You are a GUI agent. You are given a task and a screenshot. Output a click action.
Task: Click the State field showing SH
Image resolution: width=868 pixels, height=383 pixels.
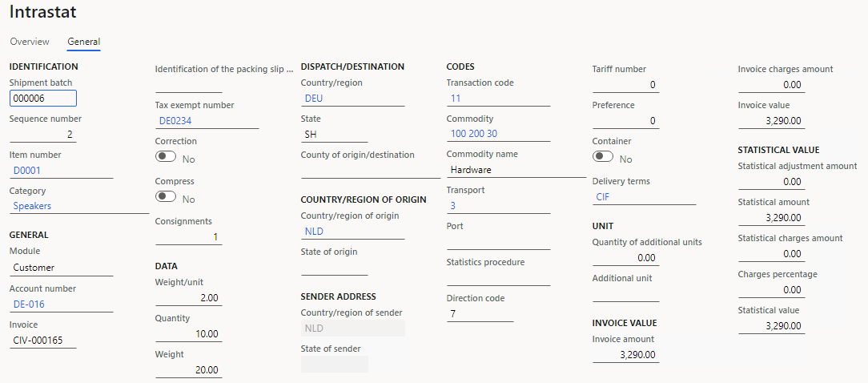point(335,134)
